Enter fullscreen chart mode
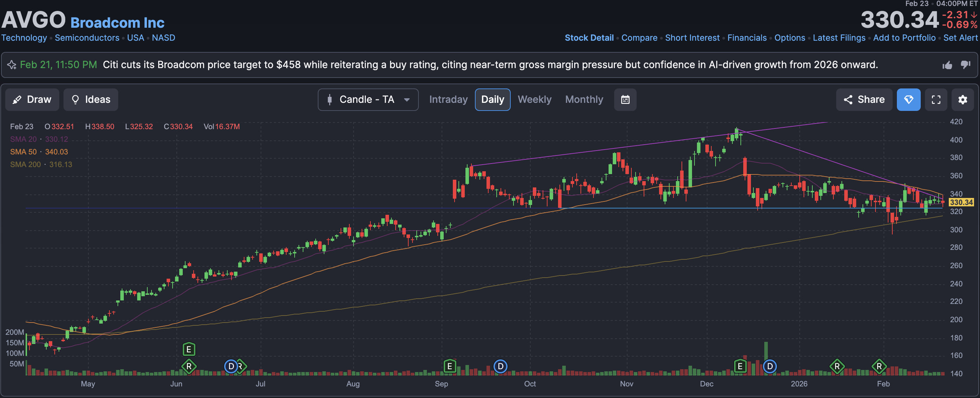The height and width of the screenshot is (398, 980). tap(936, 100)
